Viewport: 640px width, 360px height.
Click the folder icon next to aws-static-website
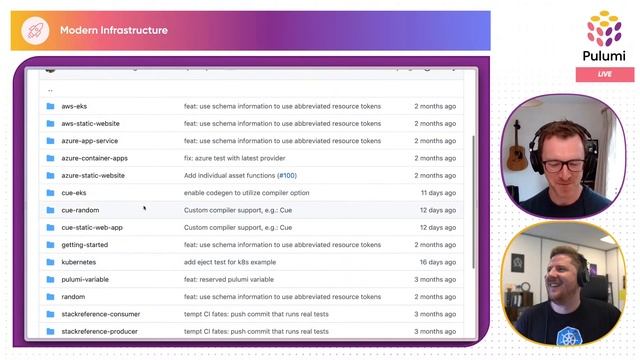pyautogui.click(x=50, y=123)
